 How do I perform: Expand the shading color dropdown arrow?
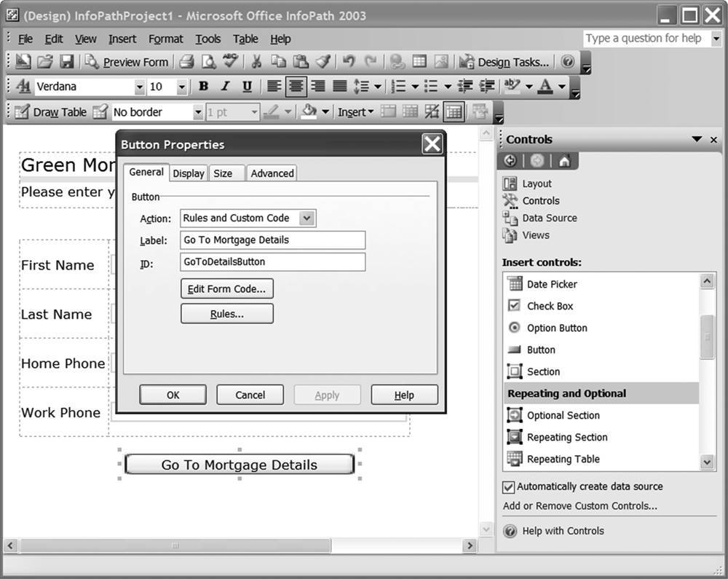click(x=325, y=112)
